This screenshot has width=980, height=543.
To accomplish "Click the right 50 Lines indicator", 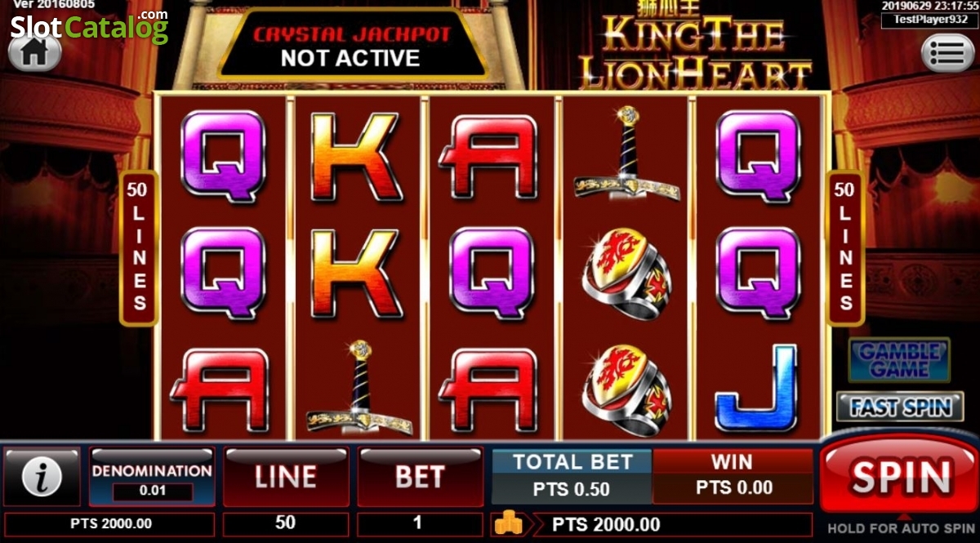I will (844, 248).
